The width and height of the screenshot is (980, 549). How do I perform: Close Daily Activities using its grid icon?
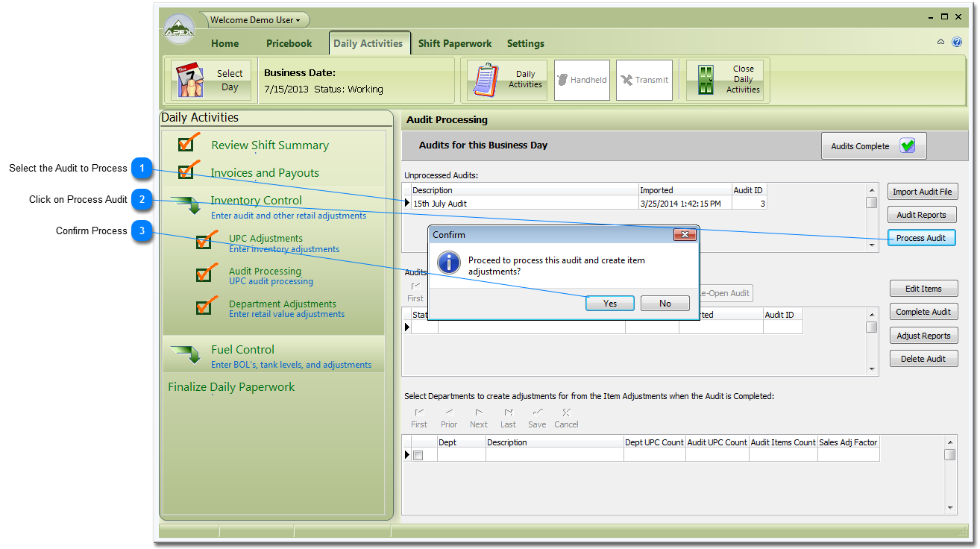(704, 78)
